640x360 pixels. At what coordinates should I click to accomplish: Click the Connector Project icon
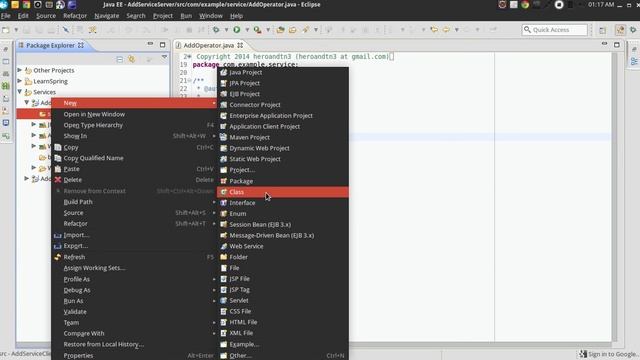click(223, 104)
